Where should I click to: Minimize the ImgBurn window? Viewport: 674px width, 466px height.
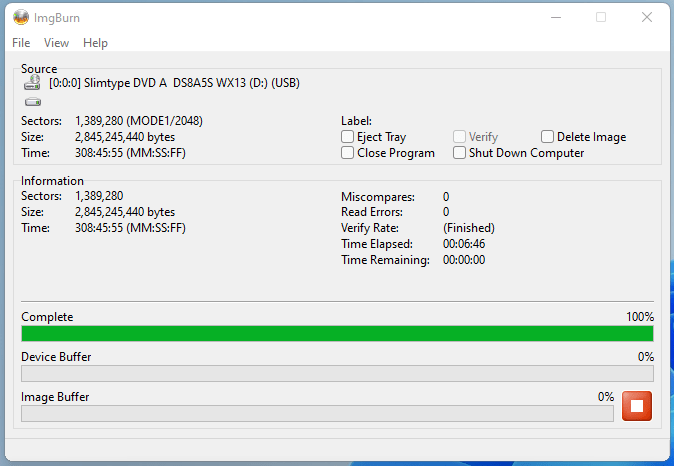point(556,18)
